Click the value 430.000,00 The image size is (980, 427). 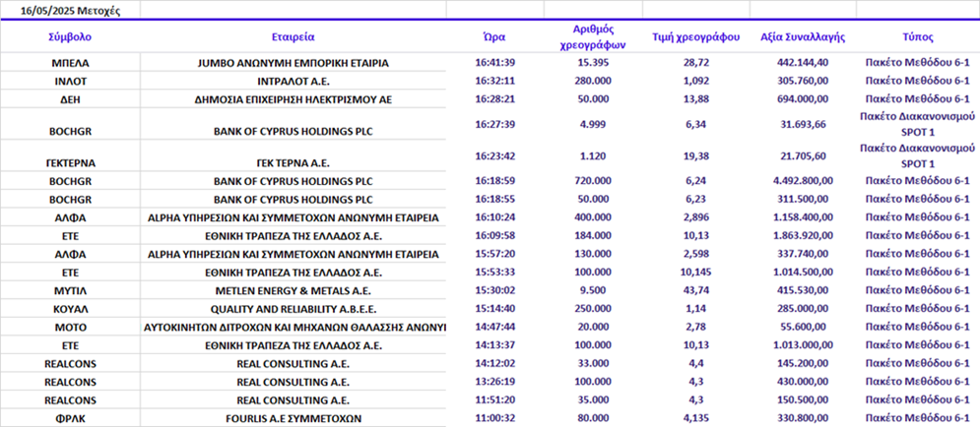[x=803, y=382]
